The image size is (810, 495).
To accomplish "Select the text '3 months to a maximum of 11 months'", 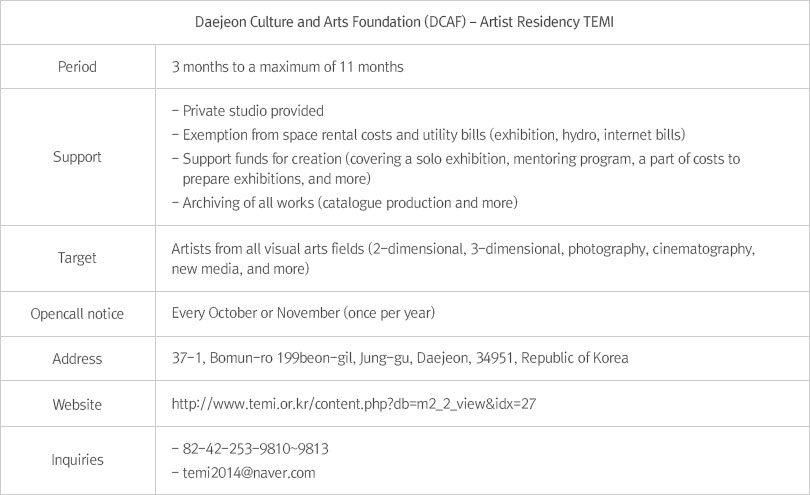I will pyautogui.click(x=289, y=68).
